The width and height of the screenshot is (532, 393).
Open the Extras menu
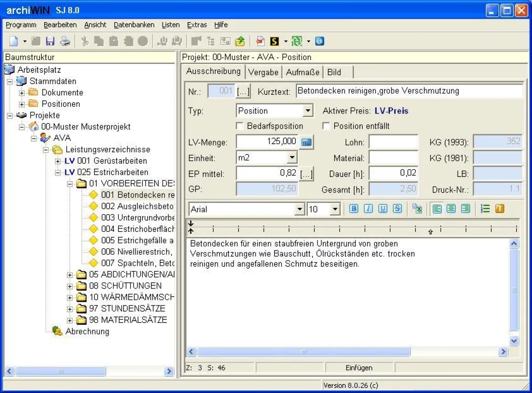[x=197, y=25]
